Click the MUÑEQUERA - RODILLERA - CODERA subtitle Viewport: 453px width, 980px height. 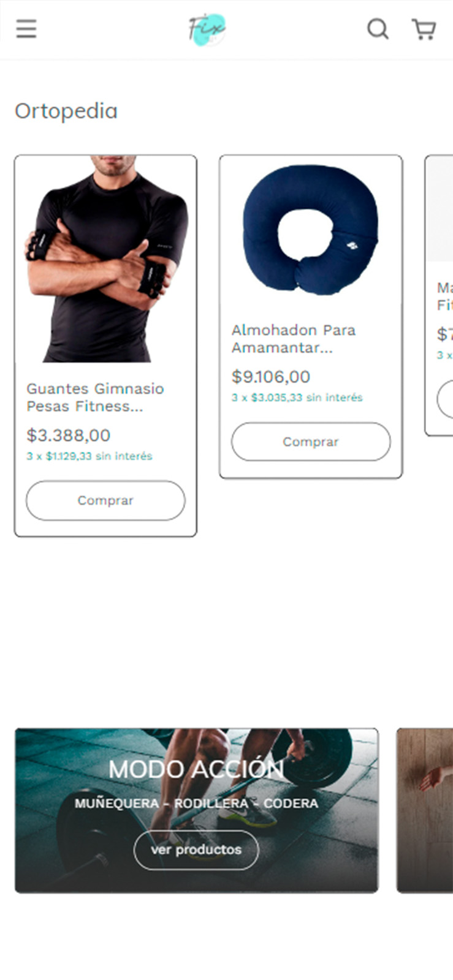click(196, 803)
